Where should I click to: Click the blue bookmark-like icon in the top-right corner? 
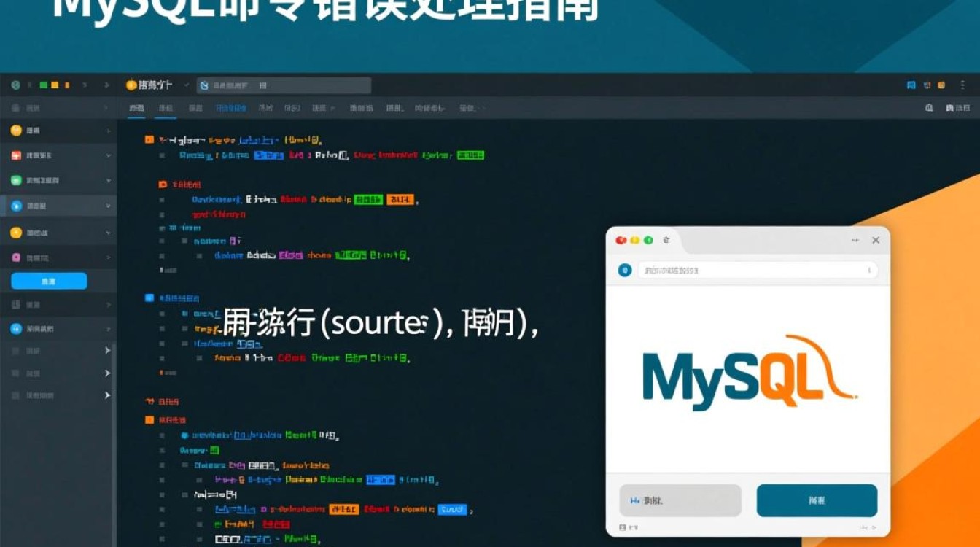[911, 85]
